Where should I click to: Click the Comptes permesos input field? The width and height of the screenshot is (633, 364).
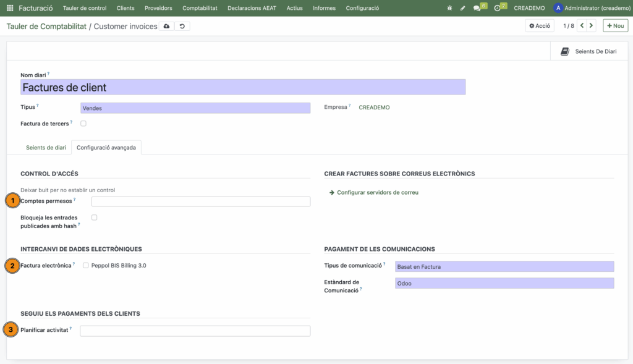pos(201,201)
